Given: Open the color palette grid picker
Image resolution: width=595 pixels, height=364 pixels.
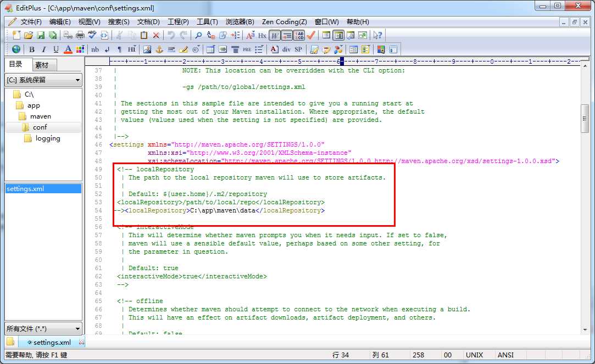Looking at the screenshot, I should [x=80, y=49].
